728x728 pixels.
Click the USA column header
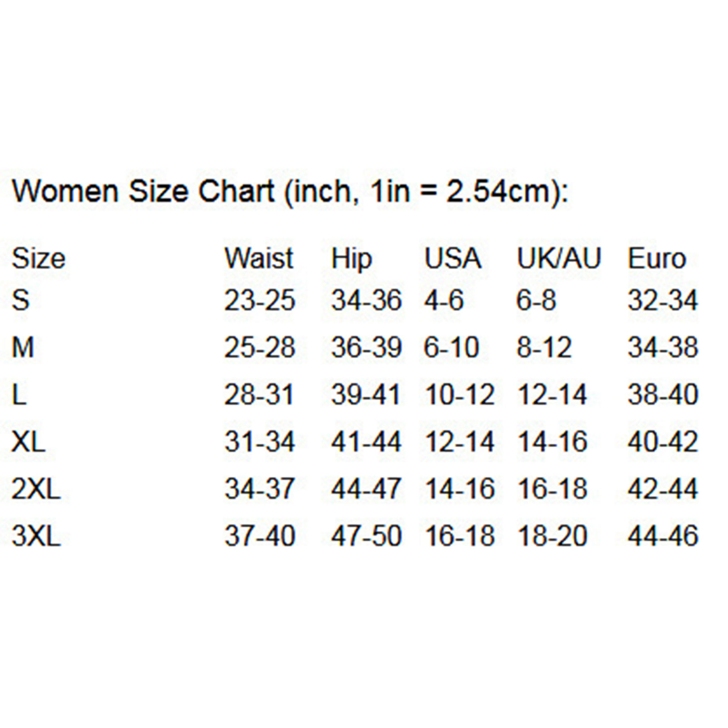pos(452,258)
